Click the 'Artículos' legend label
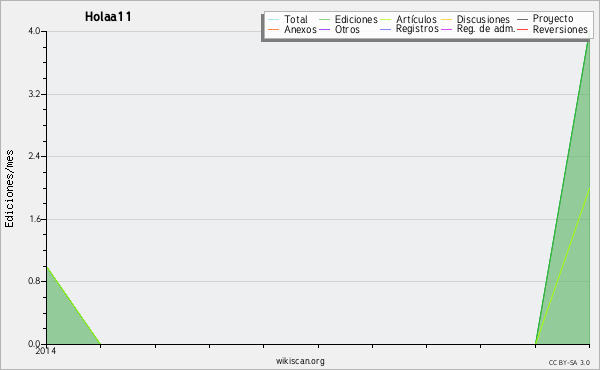 [x=416, y=19]
